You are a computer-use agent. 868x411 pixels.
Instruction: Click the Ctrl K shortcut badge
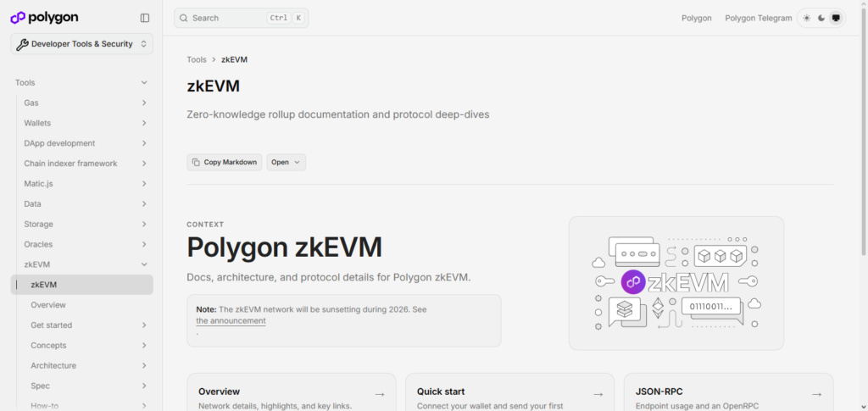(286, 18)
